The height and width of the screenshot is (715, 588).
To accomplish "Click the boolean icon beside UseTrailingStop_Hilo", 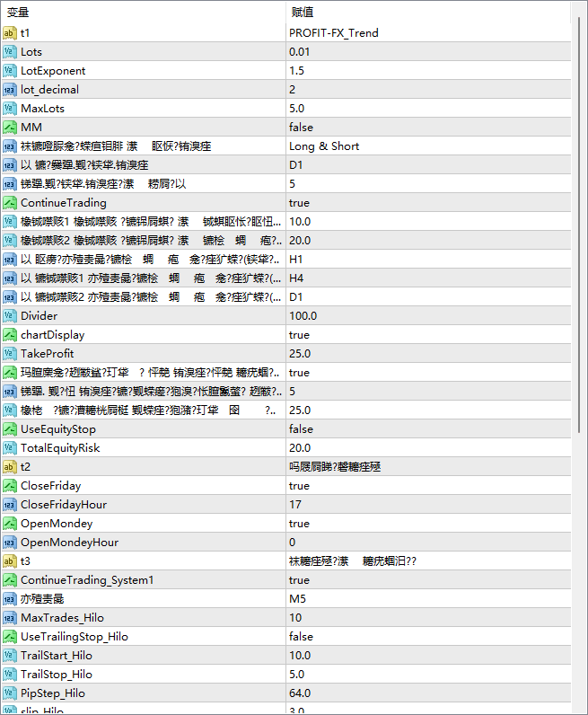I will pyautogui.click(x=10, y=637).
